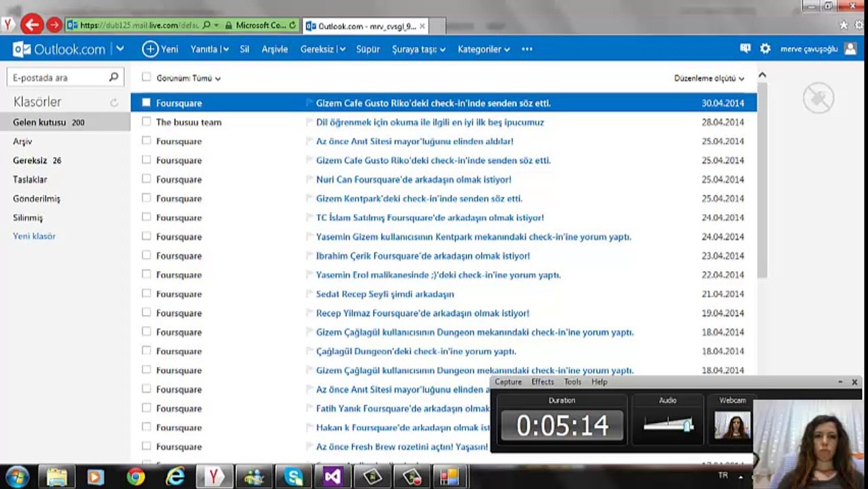Open 'Çağlagül Dungeon'deki check-in'ine yorum yaptı' email

[416, 351]
